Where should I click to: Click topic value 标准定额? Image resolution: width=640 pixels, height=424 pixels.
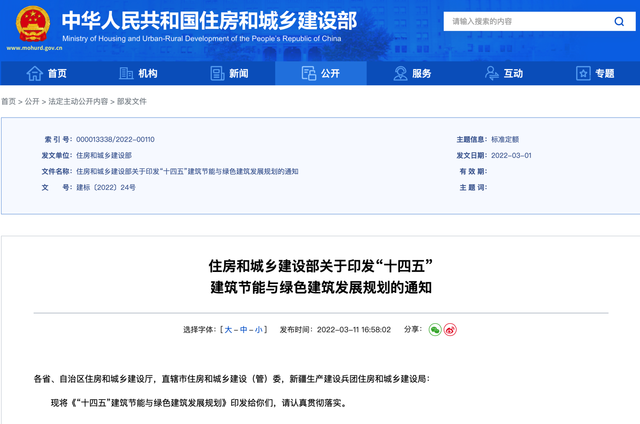(x=505, y=140)
